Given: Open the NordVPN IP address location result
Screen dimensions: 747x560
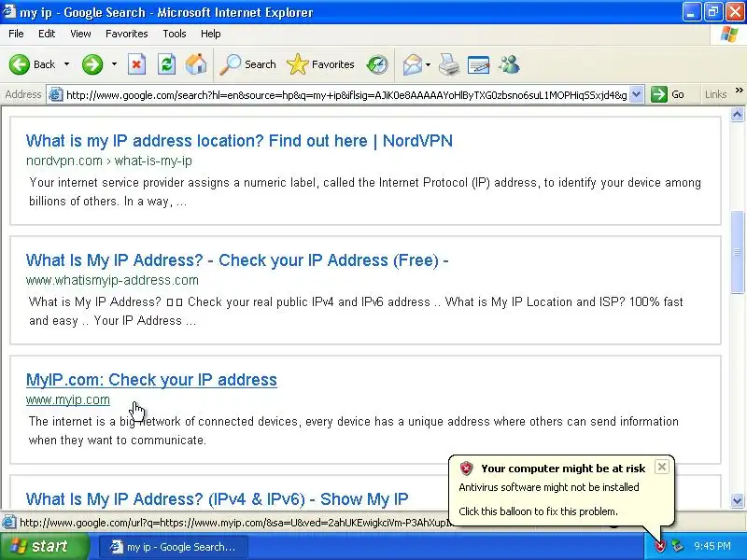Looking at the screenshot, I should [x=239, y=141].
